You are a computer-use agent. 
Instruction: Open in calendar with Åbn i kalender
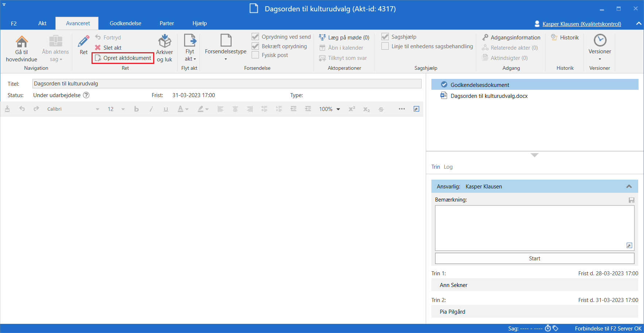click(341, 47)
